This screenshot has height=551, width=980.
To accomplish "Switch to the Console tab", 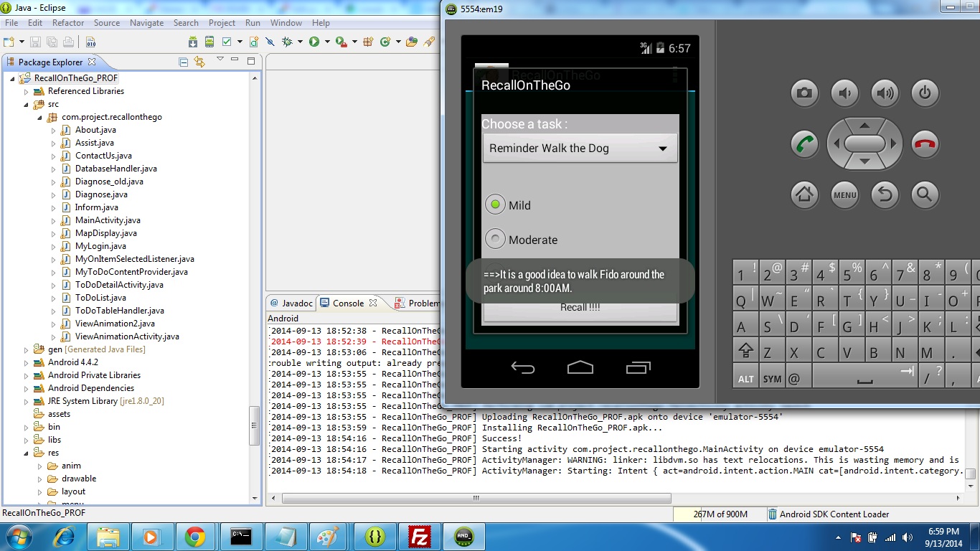I will pyautogui.click(x=348, y=303).
